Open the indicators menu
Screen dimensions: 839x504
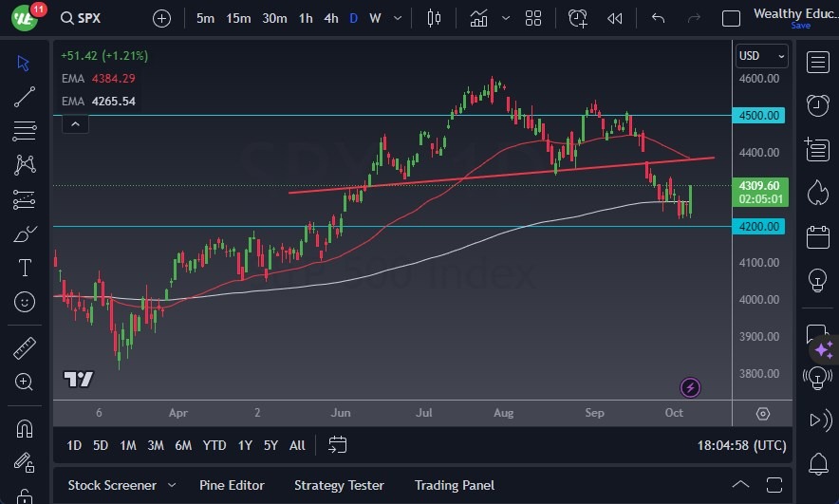478,18
